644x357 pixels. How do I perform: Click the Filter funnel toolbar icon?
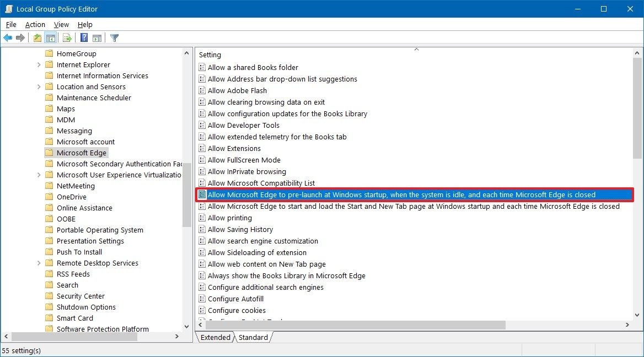point(115,38)
